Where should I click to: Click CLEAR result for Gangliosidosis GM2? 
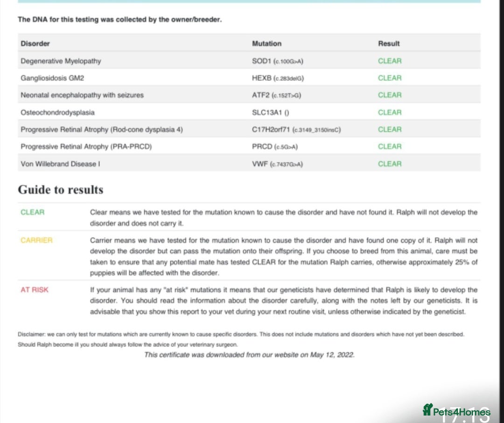(x=390, y=78)
